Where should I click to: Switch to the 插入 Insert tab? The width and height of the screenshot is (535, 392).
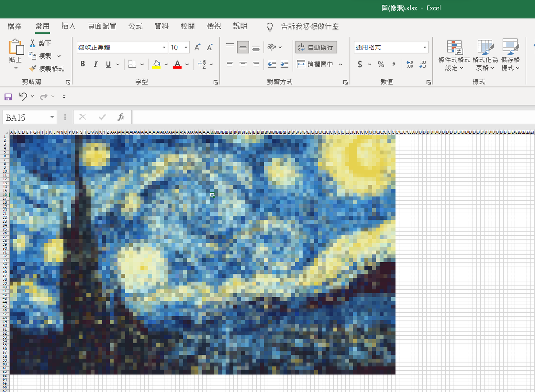click(x=69, y=26)
